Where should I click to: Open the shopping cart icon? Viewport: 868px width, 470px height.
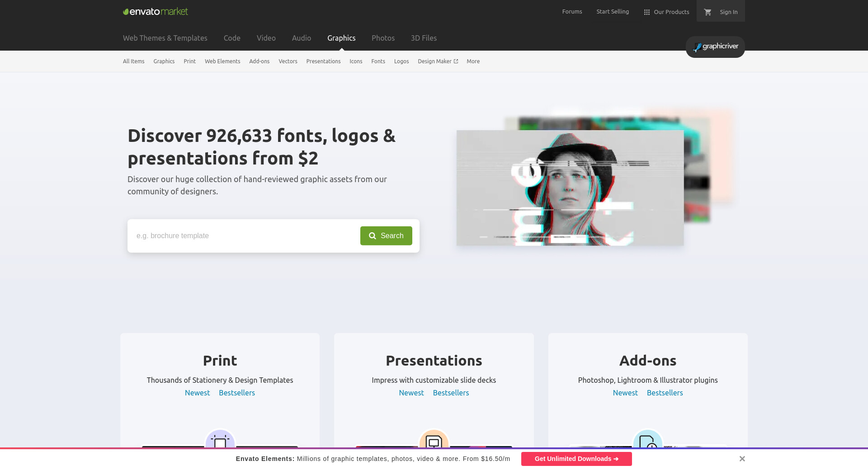[708, 12]
